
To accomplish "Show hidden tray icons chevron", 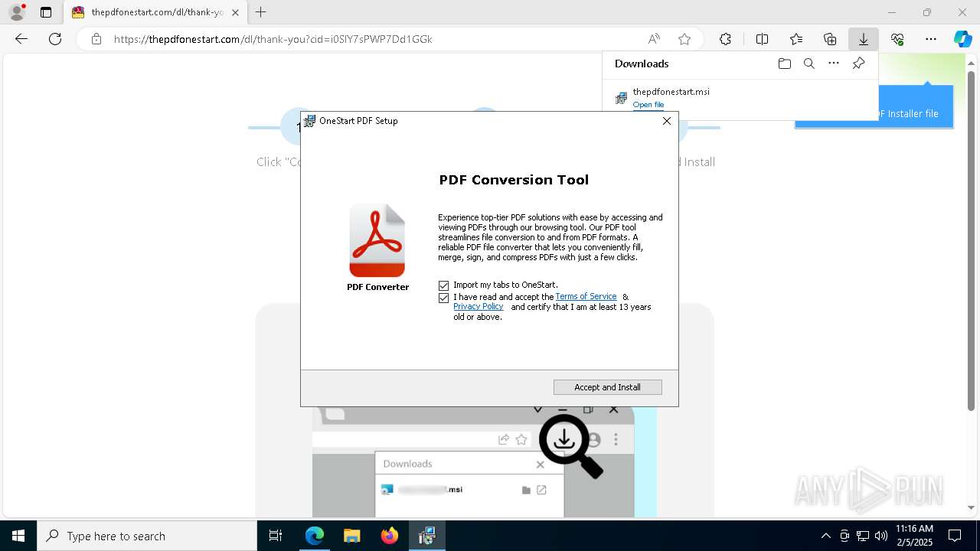I will [825, 536].
